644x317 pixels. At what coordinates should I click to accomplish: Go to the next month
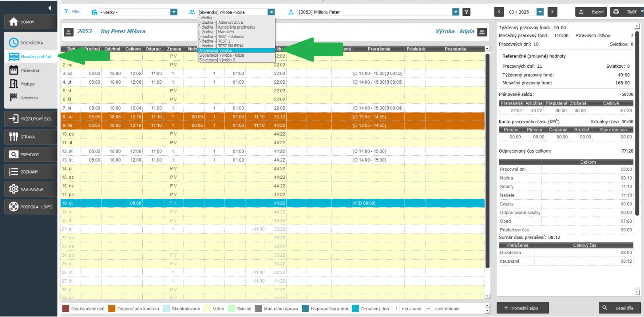[552, 12]
